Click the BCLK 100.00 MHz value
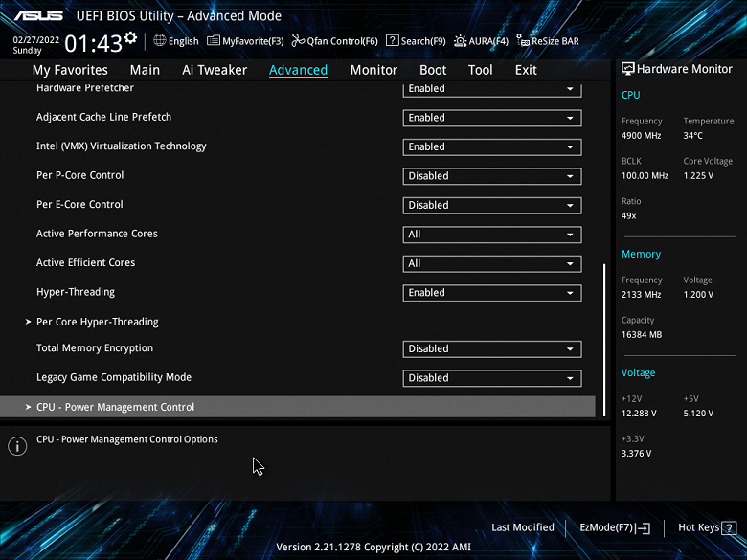 645,176
